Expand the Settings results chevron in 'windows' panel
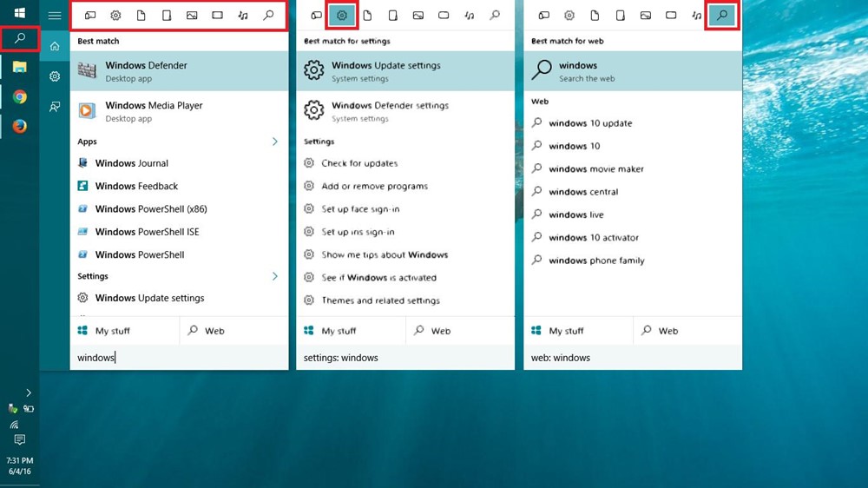 tap(274, 276)
